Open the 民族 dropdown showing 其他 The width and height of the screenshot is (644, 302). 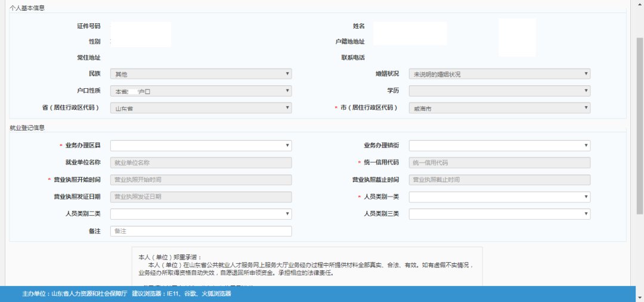(200, 74)
